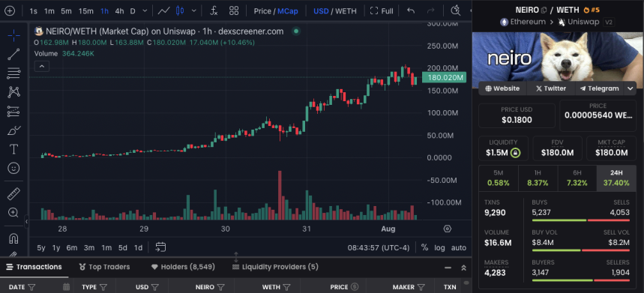644x293 pixels.
Task: Denominate the chart in WETH
Action: click(x=346, y=11)
